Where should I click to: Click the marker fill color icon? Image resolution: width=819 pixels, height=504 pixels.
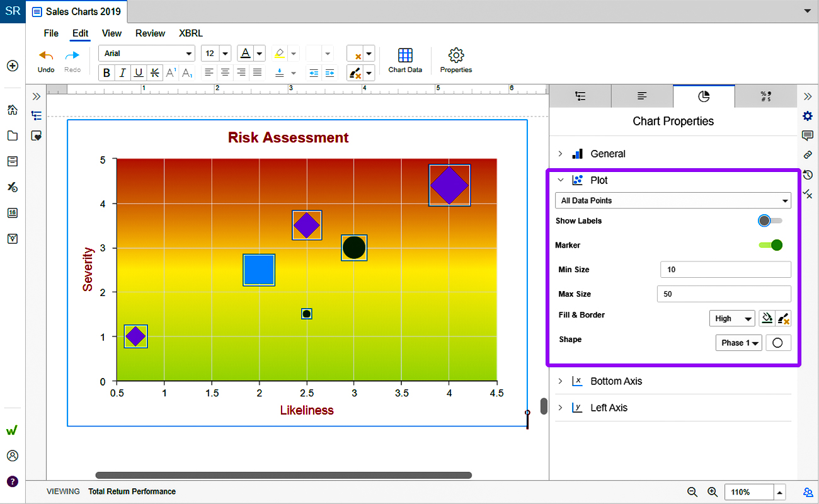(x=767, y=319)
